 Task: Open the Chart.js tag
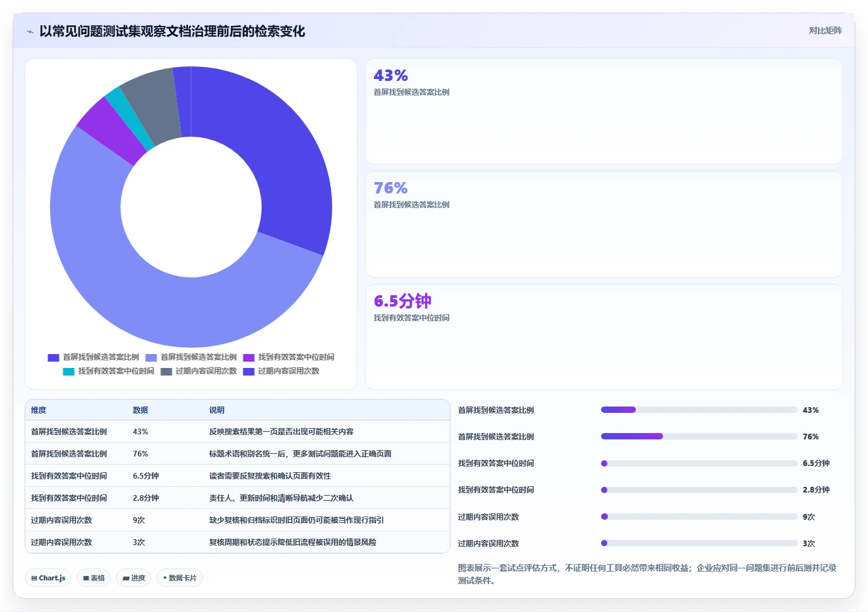pyautogui.click(x=49, y=578)
